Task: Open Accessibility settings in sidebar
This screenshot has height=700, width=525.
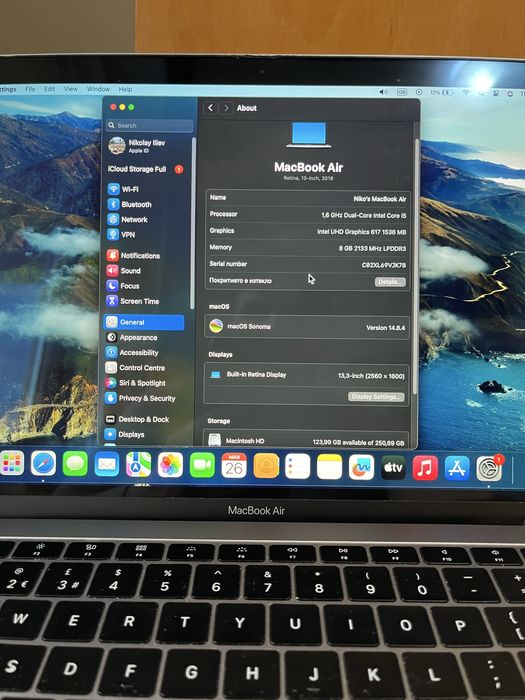Action: [132, 353]
